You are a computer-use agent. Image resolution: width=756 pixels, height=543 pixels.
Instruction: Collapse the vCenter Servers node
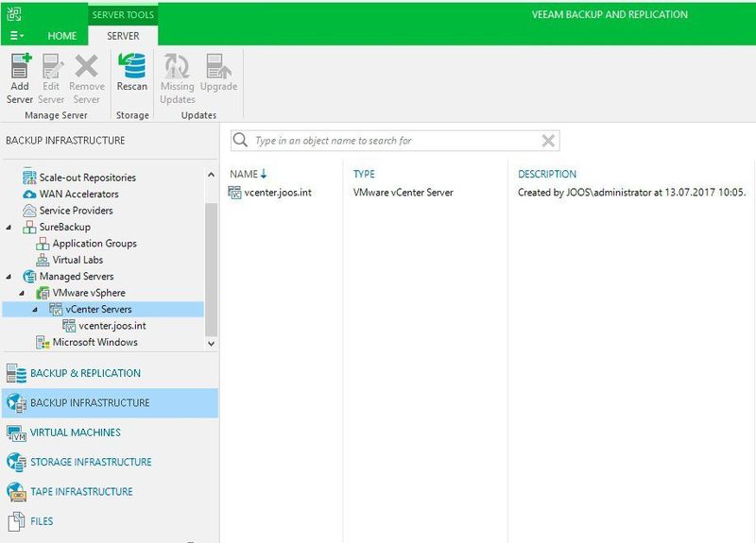(x=35, y=310)
